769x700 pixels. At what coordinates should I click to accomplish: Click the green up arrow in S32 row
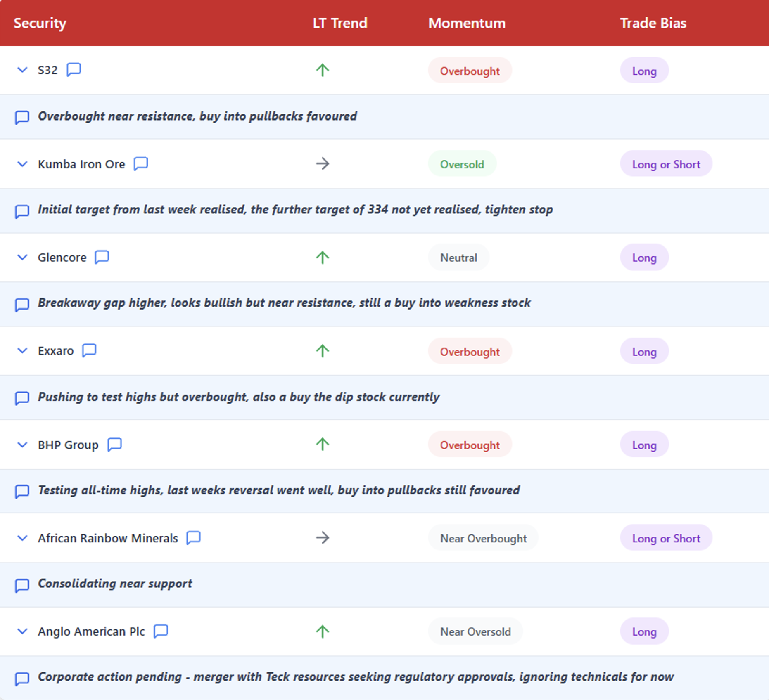323,70
